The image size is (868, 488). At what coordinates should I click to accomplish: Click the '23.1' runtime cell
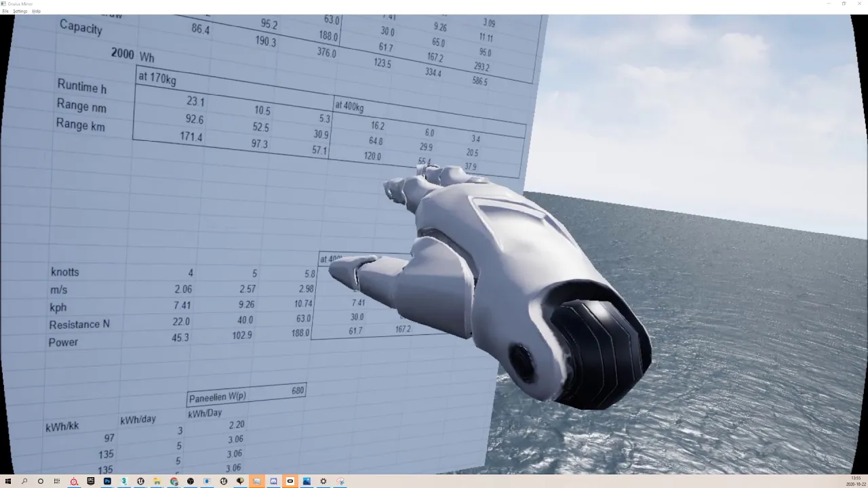pyautogui.click(x=195, y=102)
